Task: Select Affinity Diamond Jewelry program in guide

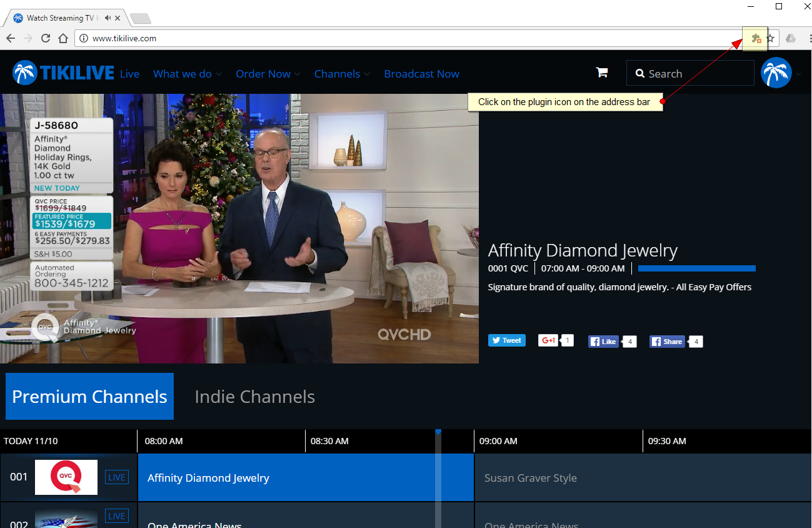Action: coord(306,478)
